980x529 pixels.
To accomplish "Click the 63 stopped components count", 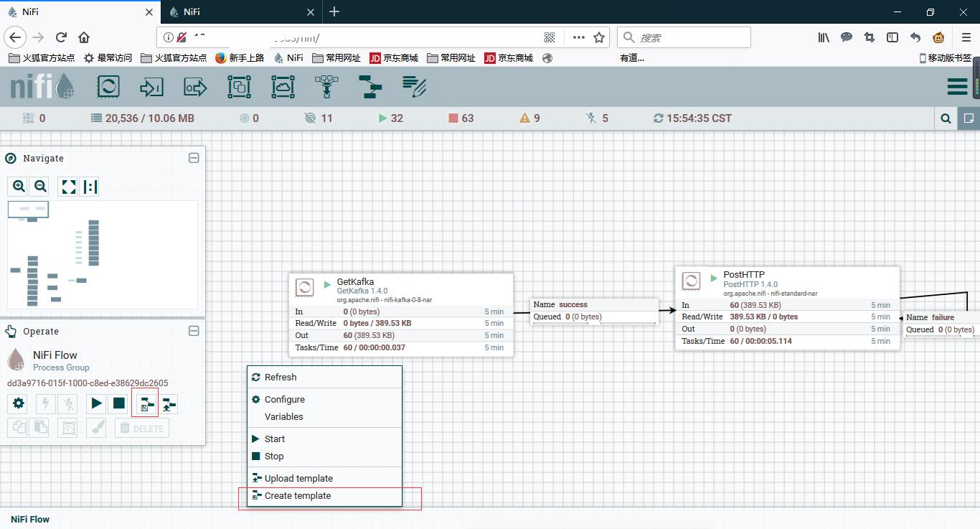I will click(461, 118).
